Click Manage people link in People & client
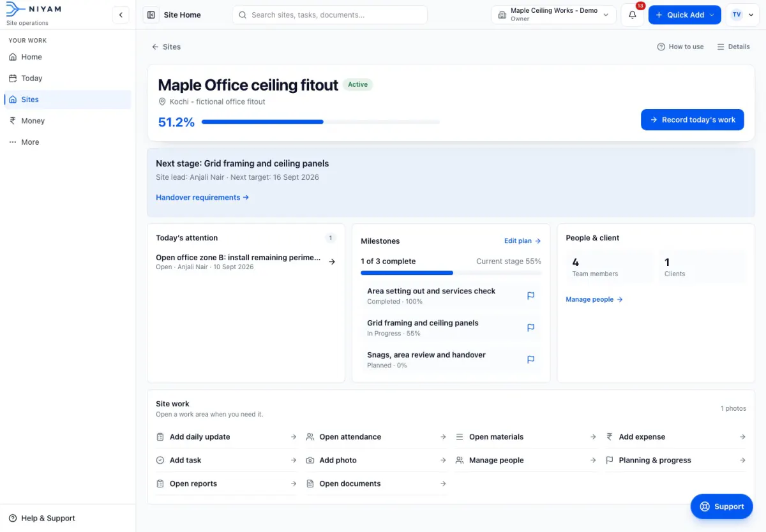The image size is (766, 532). 594,299
